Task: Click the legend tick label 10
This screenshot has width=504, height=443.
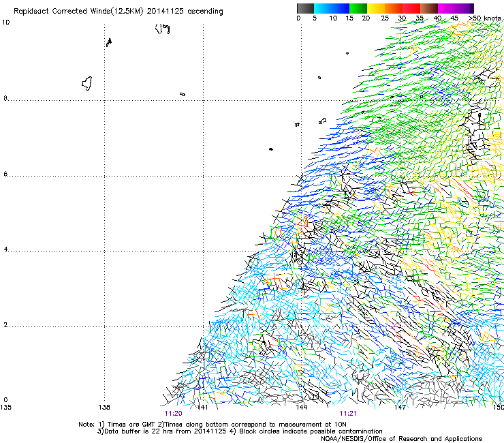Action: (333, 18)
